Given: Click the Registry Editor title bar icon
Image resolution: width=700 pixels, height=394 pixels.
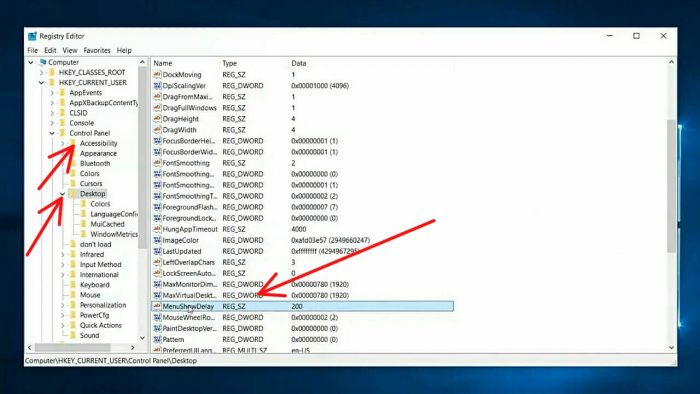Looking at the screenshot, I should tap(32, 36).
